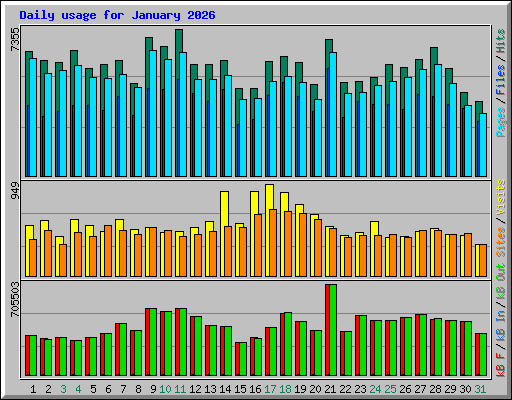Click the 'kB F' legend label
The image size is (512, 400).
coord(501,365)
